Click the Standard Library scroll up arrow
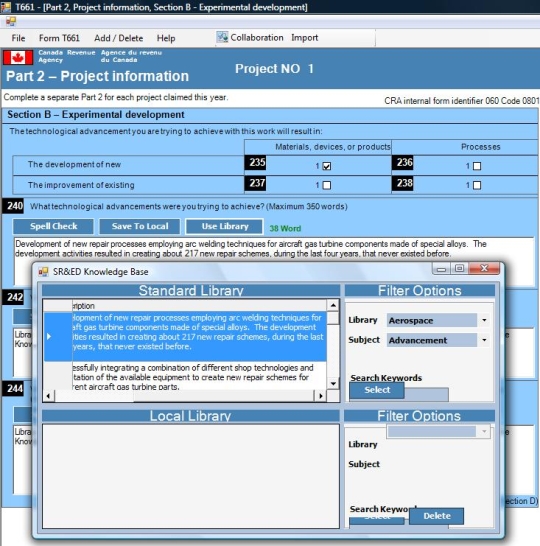Screen dimensions: 540x546 [x=333, y=305]
